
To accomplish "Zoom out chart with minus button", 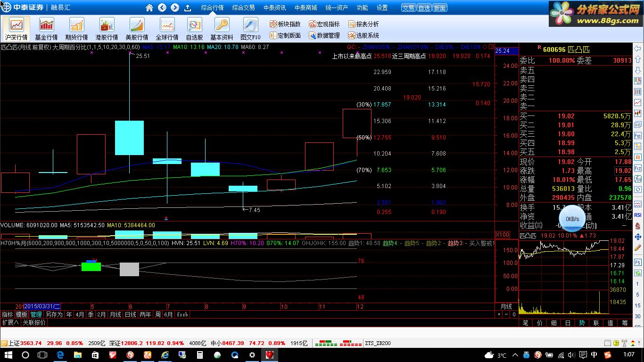I will point(506,314).
